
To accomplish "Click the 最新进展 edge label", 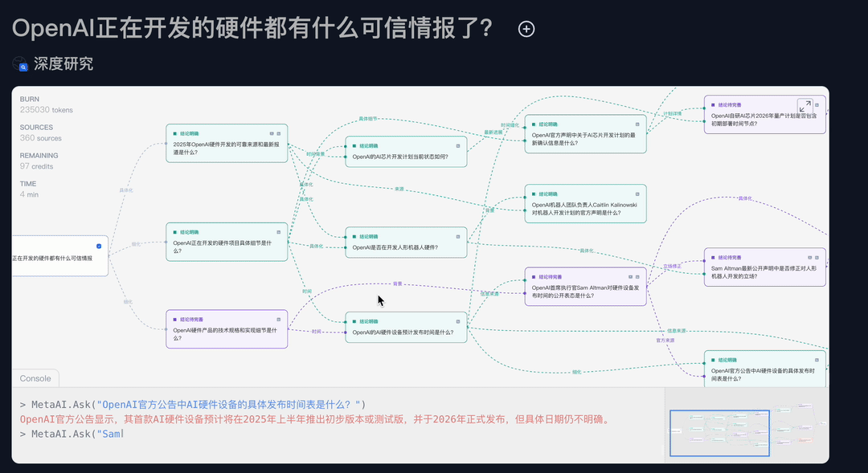I will point(493,133).
